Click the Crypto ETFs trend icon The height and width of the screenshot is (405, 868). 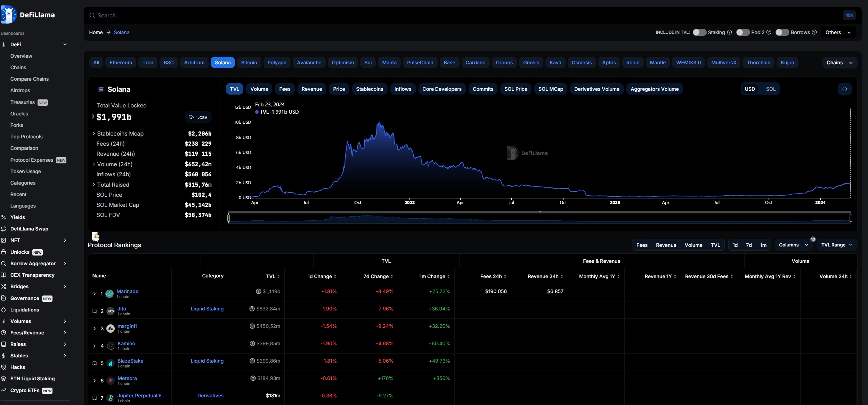pyautogui.click(x=3, y=390)
